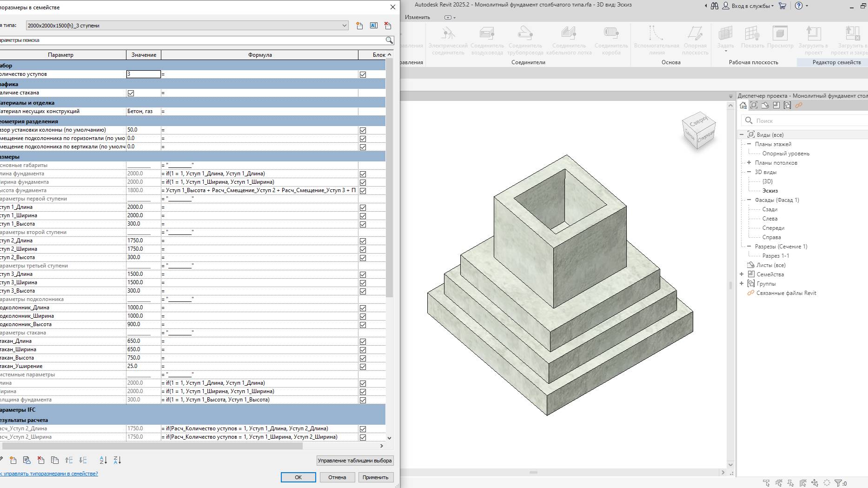The width and height of the screenshot is (868, 488).
Task: Switch to the Изменить ribbon tab
Action: [417, 17]
